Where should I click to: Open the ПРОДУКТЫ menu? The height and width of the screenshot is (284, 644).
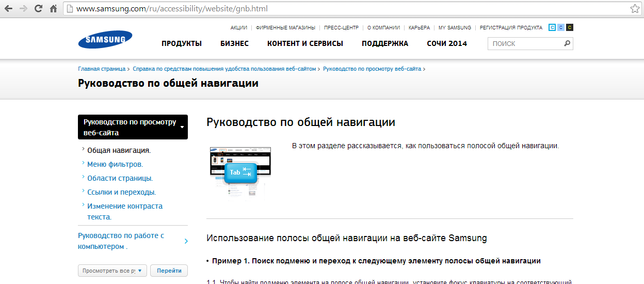click(182, 43)
